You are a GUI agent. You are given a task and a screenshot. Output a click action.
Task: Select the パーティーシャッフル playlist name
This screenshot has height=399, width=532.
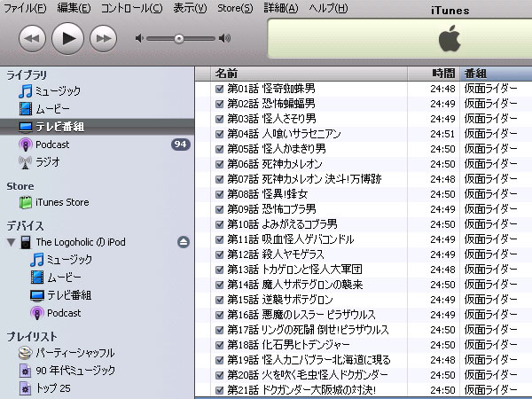[75, 353]
